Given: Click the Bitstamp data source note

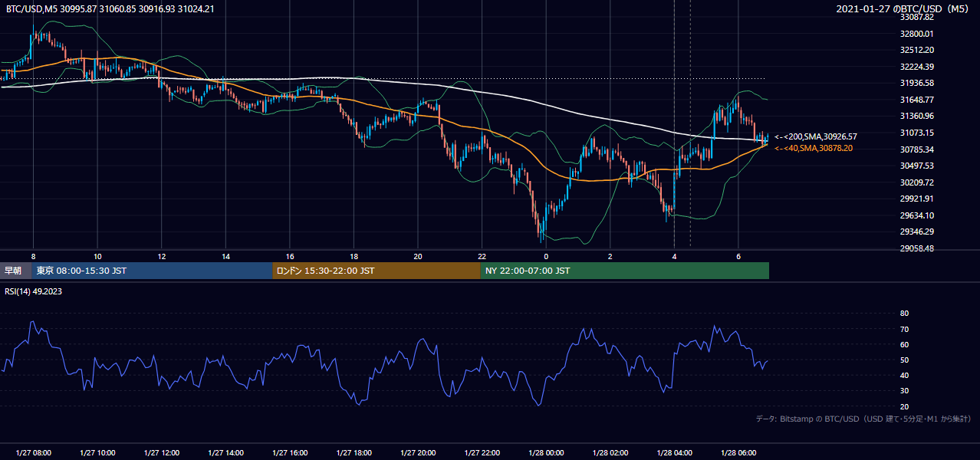Looking at the screenshot, I should [863, 419].
